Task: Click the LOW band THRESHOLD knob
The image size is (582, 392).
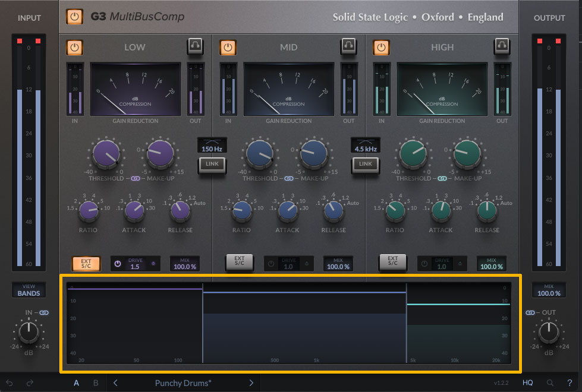Action: (x=106, y=154)
